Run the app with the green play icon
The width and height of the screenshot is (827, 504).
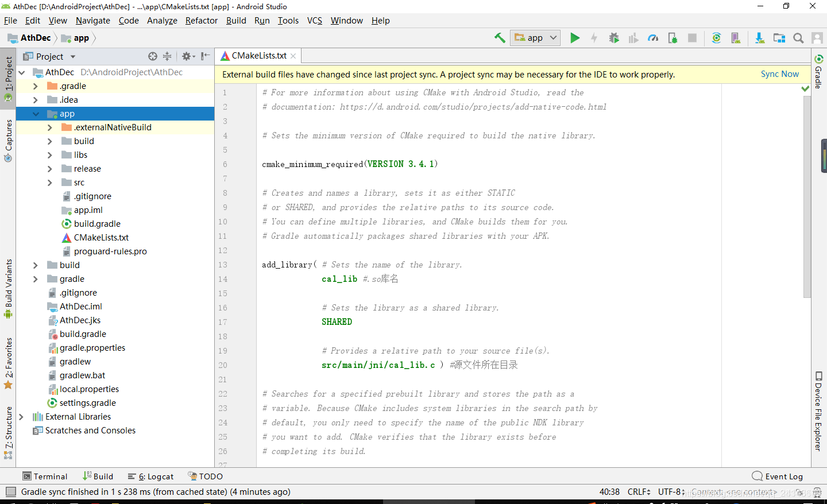pyautogui.click(x=575, y=38)
